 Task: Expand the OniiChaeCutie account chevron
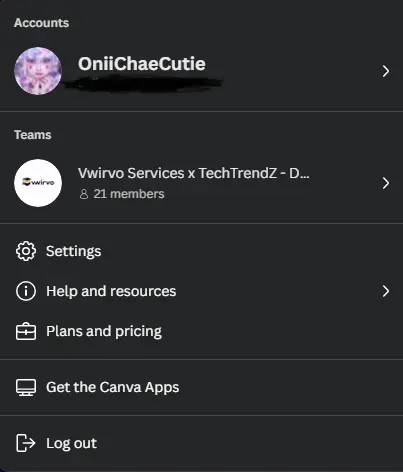pyautogui.click(x=386, y=71)
